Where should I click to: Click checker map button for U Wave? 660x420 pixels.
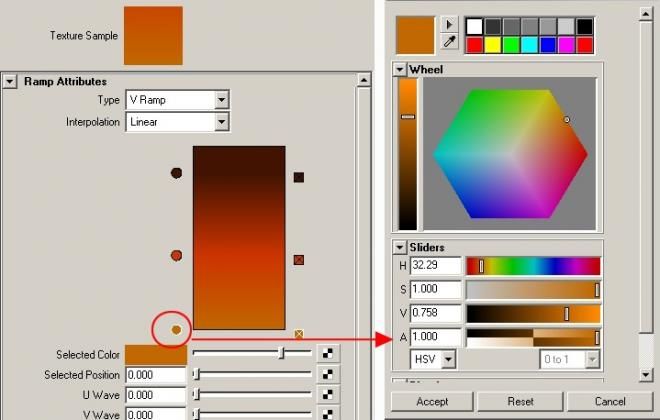[x=327, y=394]
